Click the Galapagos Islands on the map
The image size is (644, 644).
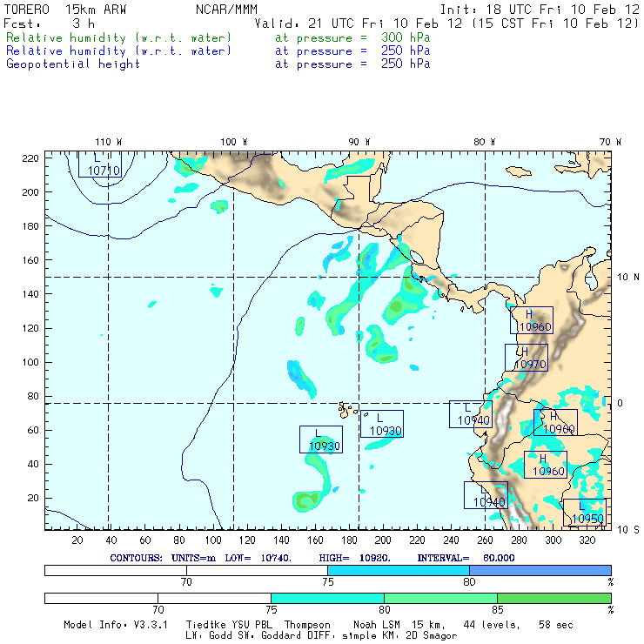tap(347, 410)
